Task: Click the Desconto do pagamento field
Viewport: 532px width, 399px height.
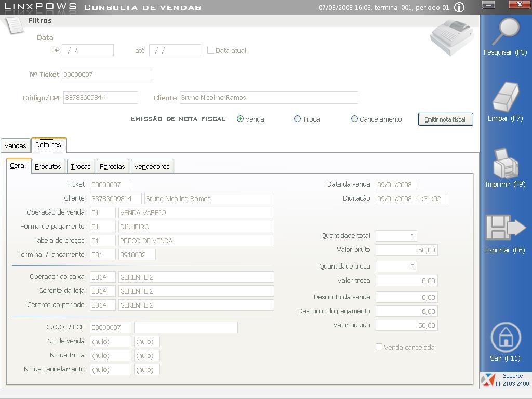Action: pos(407,311)
